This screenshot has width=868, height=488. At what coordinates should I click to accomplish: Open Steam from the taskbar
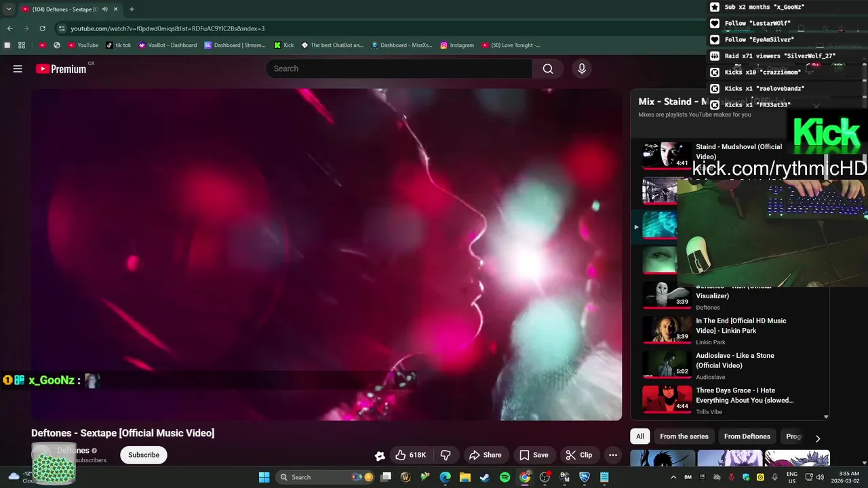485,477
